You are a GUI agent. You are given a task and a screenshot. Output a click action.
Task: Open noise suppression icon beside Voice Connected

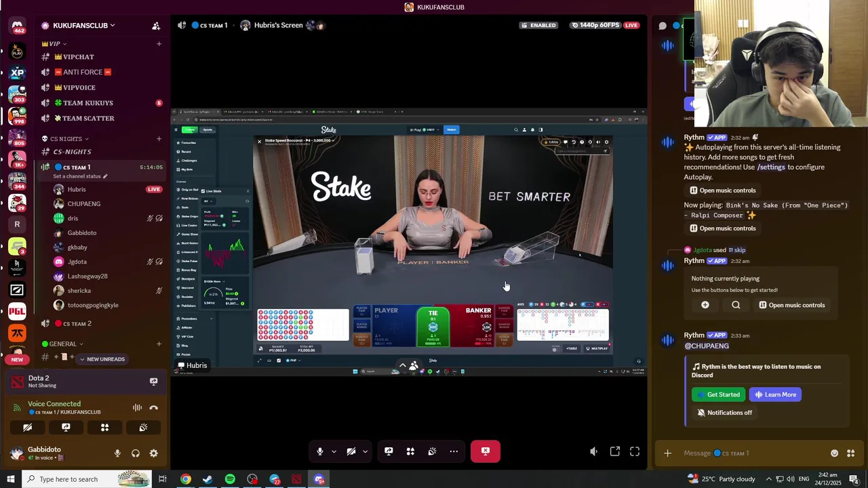tap(137, 408)
